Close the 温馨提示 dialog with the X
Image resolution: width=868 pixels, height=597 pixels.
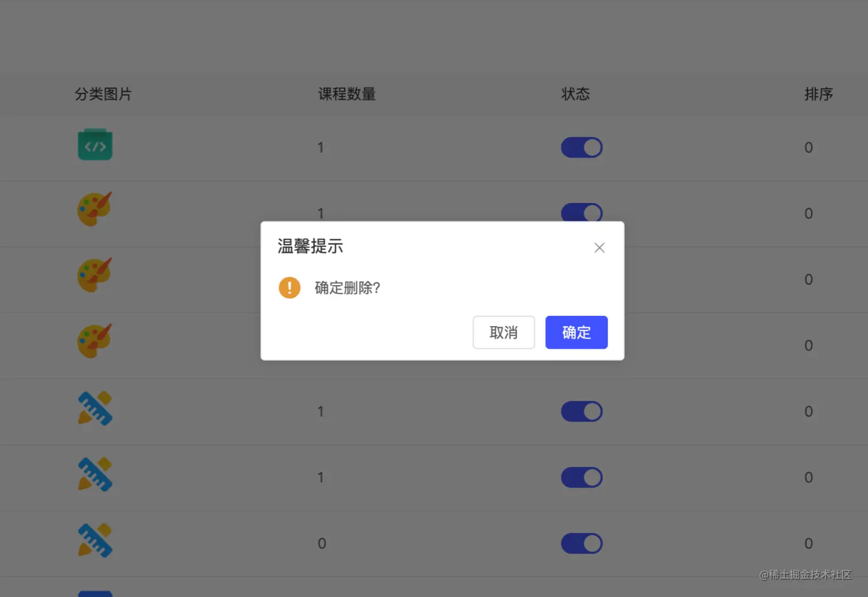tap(599, 247)
